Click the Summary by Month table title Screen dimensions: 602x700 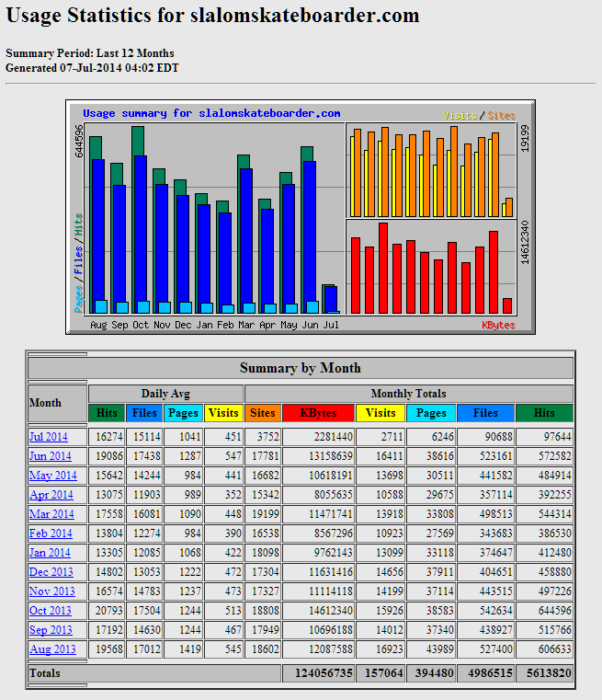tap(301, 368)
